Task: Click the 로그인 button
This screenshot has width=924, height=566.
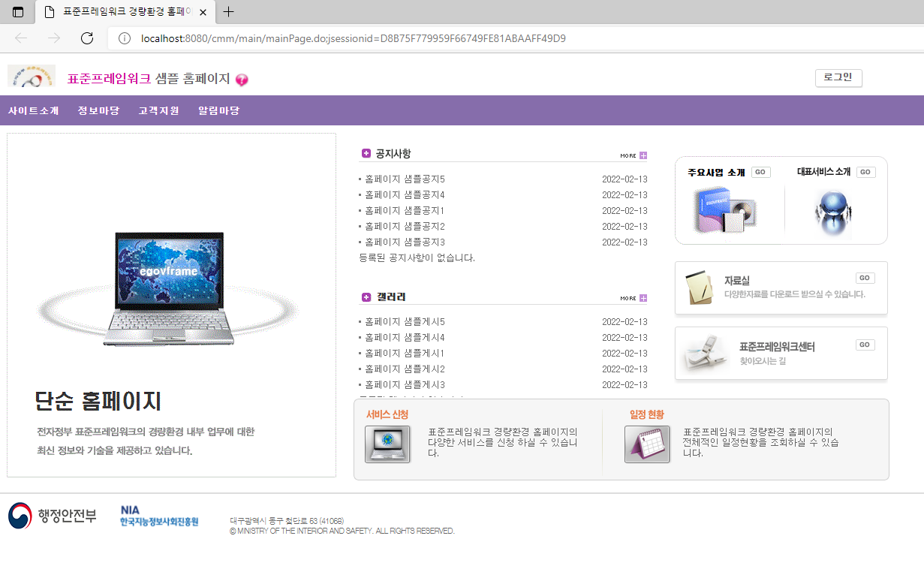Action: (838, 77)
